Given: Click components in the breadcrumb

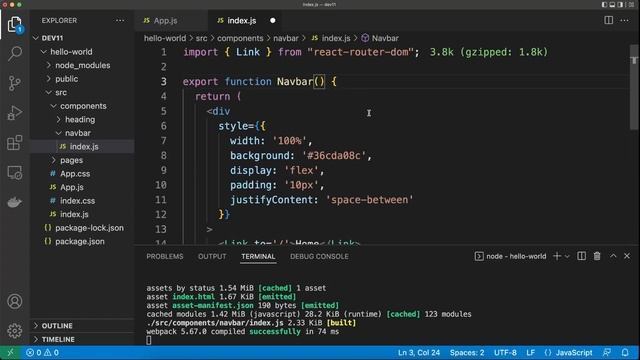Looking at the screenshot, I should pos(240,38).
